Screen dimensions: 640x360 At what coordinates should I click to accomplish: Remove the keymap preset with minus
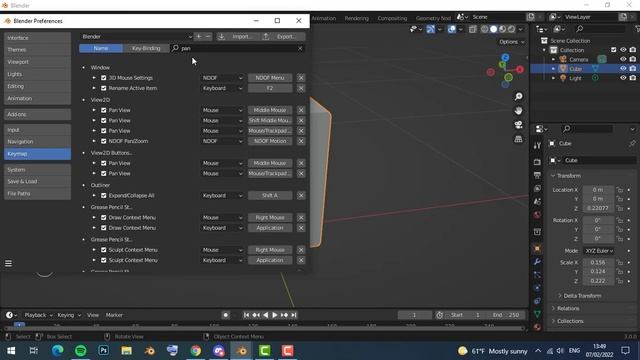[x=208, y=36]
